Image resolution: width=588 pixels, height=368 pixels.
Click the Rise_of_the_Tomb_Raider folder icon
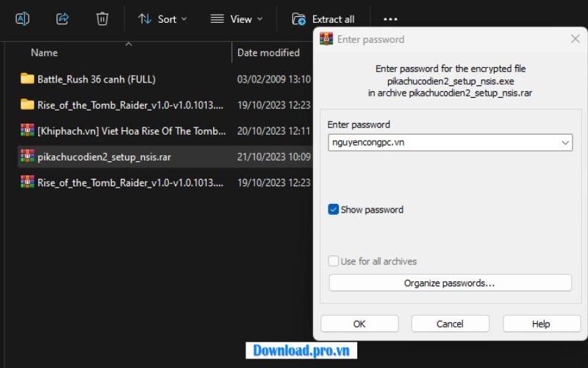point(27,105)
